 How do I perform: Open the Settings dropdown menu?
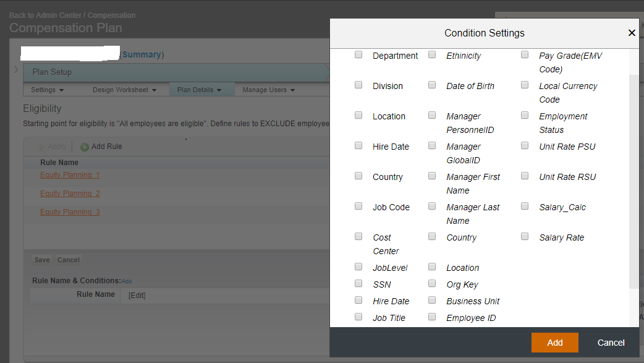pos(47,90)
